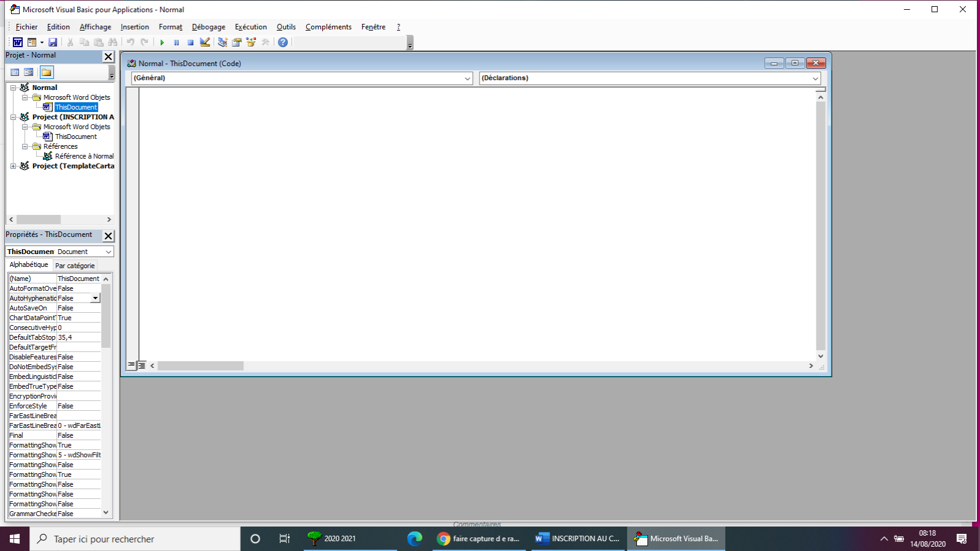
Task: Open the Object Browser toolbar icon
Action: (251, 42)
